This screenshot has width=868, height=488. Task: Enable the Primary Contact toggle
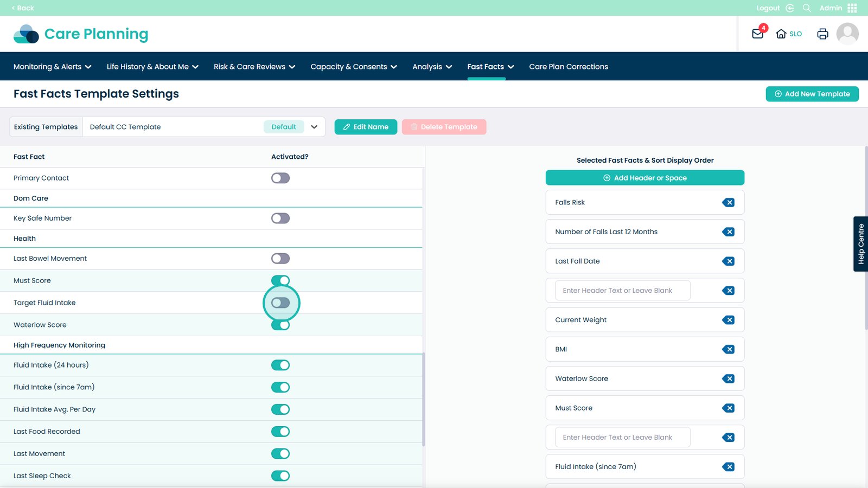coord(280,178)
